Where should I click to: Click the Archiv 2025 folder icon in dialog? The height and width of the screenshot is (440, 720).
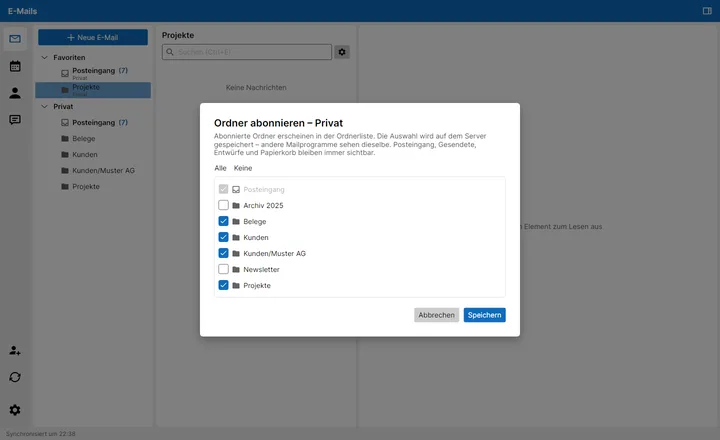236,205
